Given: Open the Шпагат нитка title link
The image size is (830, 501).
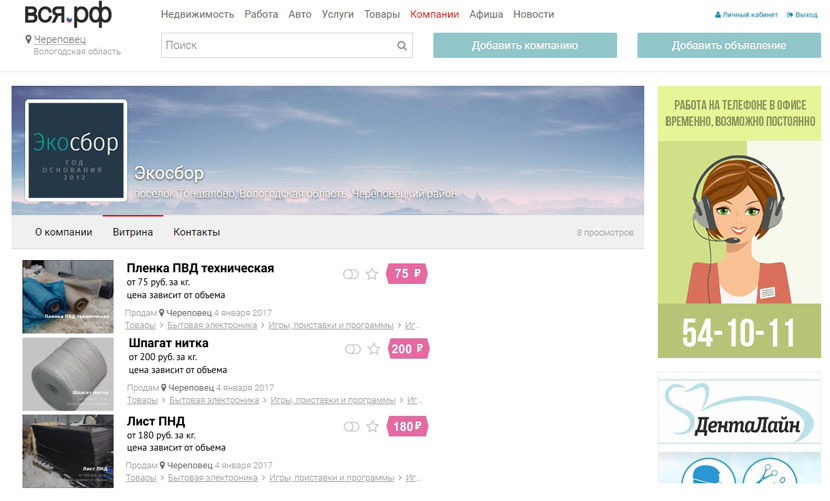Looking at the screenshot, I should tap(168, 343).
